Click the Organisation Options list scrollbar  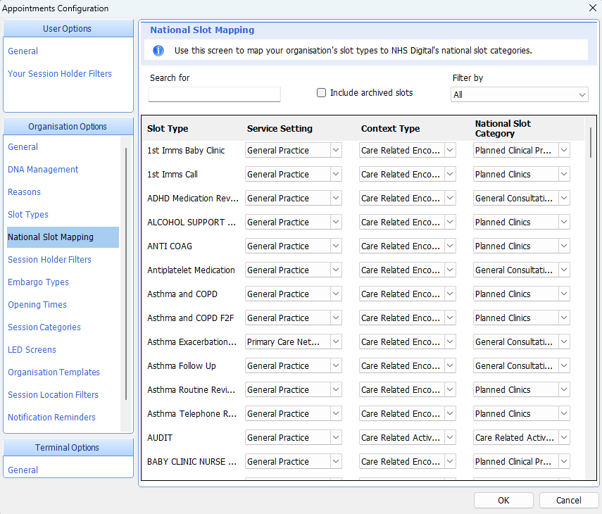coord(126,274)
